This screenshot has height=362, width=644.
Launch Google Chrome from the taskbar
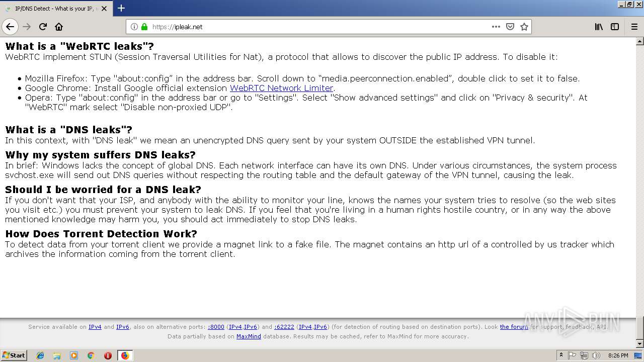[91, 355]
